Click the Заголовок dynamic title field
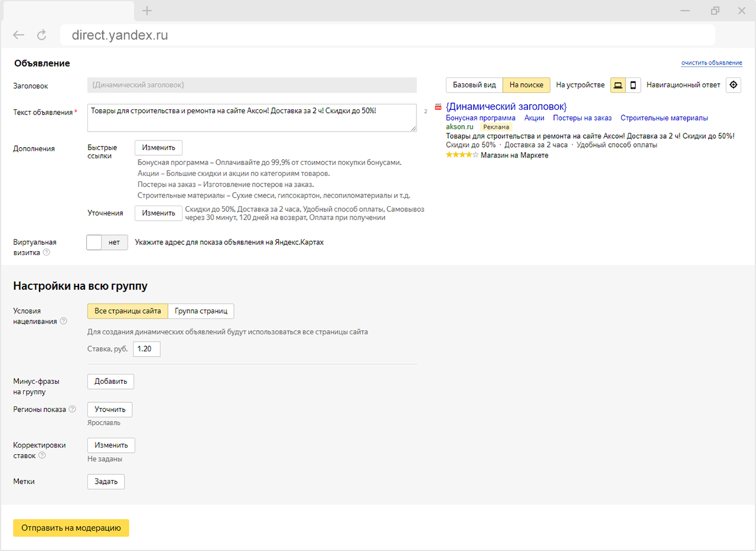756x551 pixels. click(252, 86)
